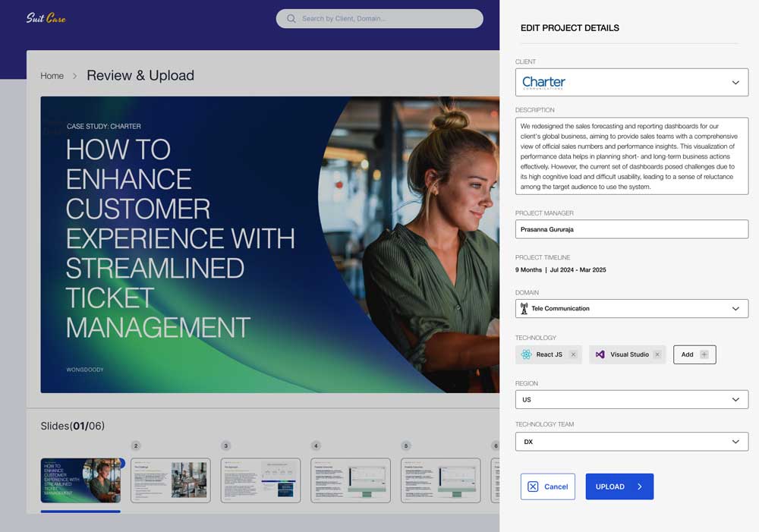Click the plus icon in Add button
The image size is (759, 532).
[704, 354]
